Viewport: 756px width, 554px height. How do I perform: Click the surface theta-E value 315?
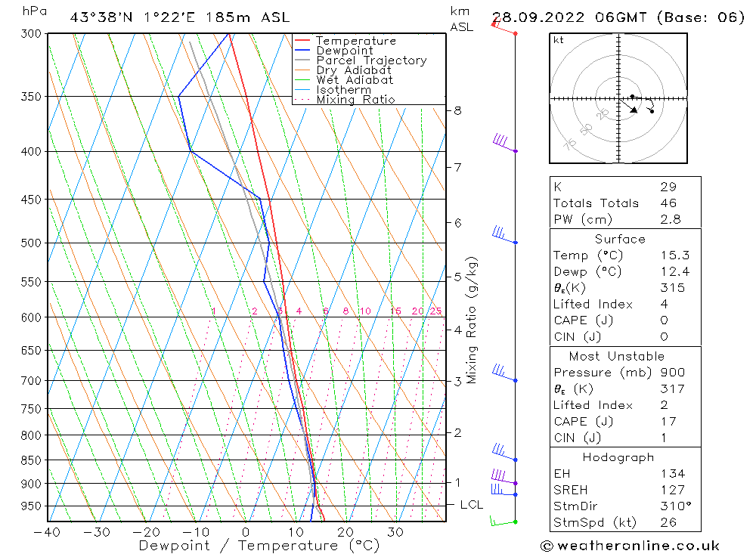pos(673,288)
